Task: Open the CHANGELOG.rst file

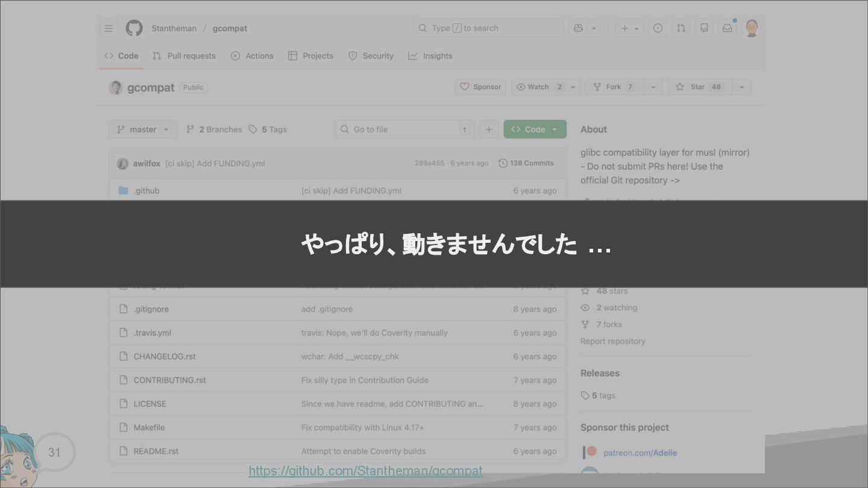Action: click(x=165, y=356)
